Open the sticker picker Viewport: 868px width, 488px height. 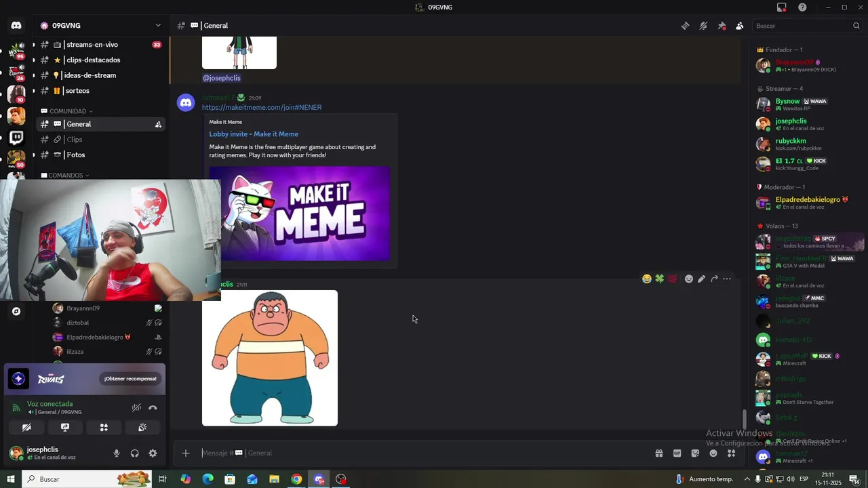pos(695,453)
